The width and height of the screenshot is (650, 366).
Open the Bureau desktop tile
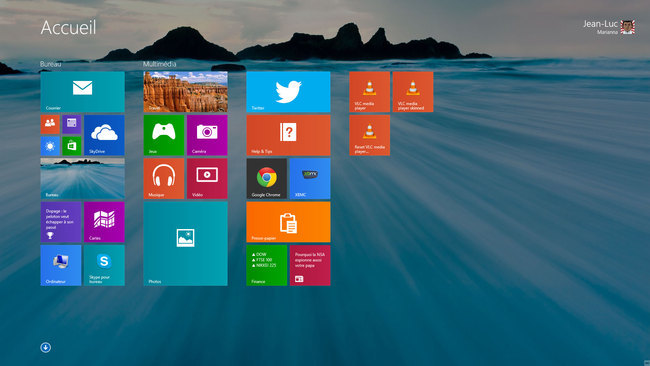[82, 178]
